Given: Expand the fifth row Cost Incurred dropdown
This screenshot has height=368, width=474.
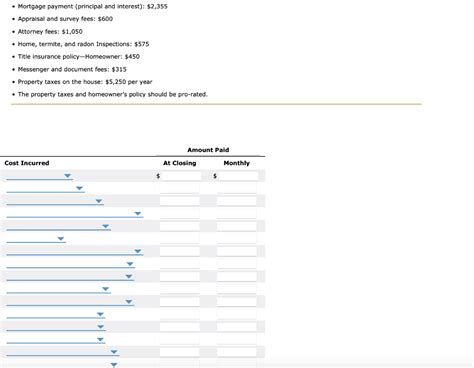Looking at the screenshot, I should tap(58, 226).
